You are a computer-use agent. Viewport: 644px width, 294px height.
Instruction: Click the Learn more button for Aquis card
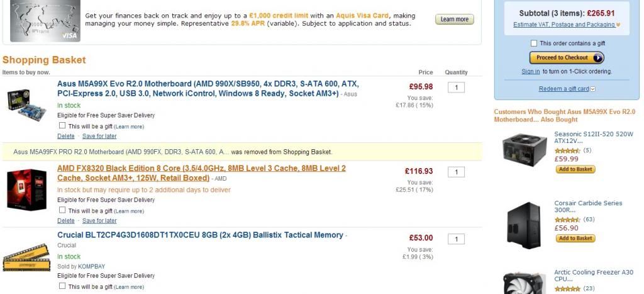click(x=454, y=20)
